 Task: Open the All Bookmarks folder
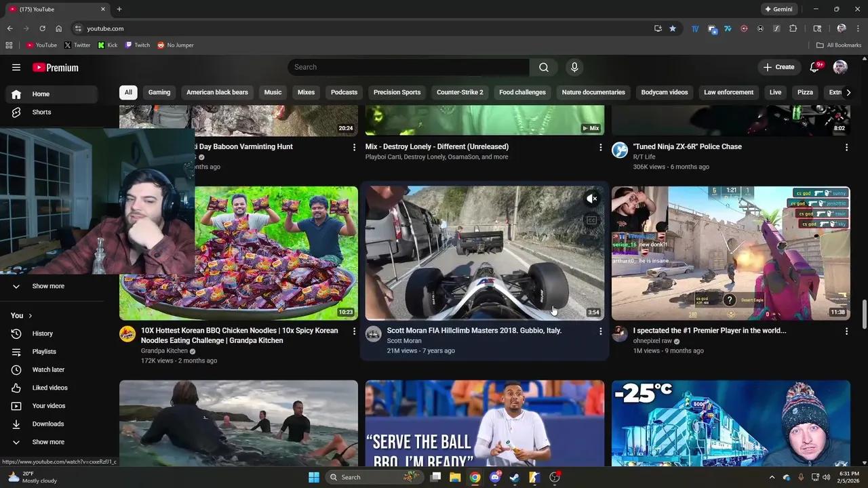click(x=839, y=45)
